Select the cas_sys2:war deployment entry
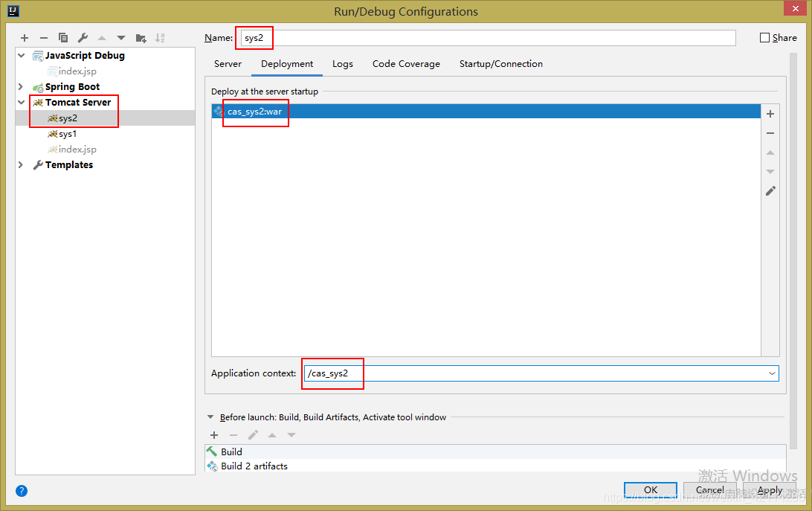 [486, 111]
